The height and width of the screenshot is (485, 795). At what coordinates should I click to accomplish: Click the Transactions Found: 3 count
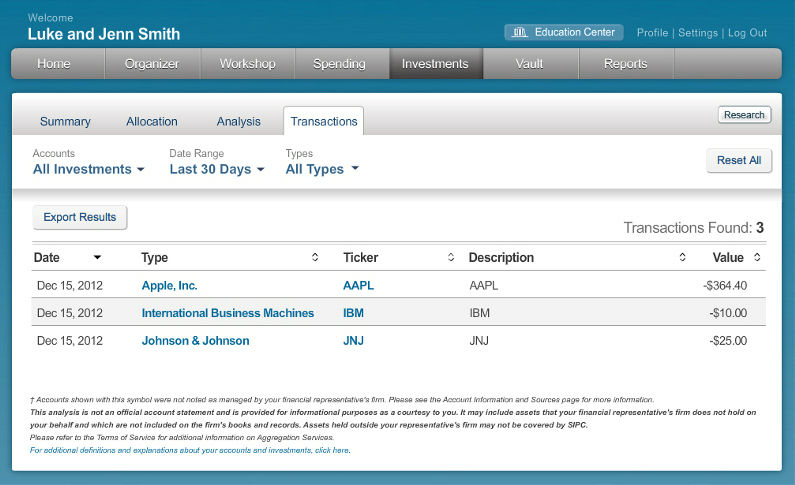(694, 228)
